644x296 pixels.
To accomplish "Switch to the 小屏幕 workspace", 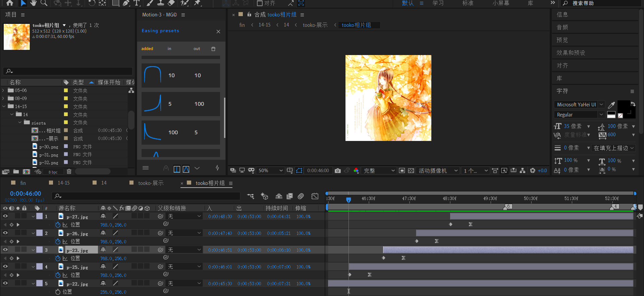I will point(501,3).
